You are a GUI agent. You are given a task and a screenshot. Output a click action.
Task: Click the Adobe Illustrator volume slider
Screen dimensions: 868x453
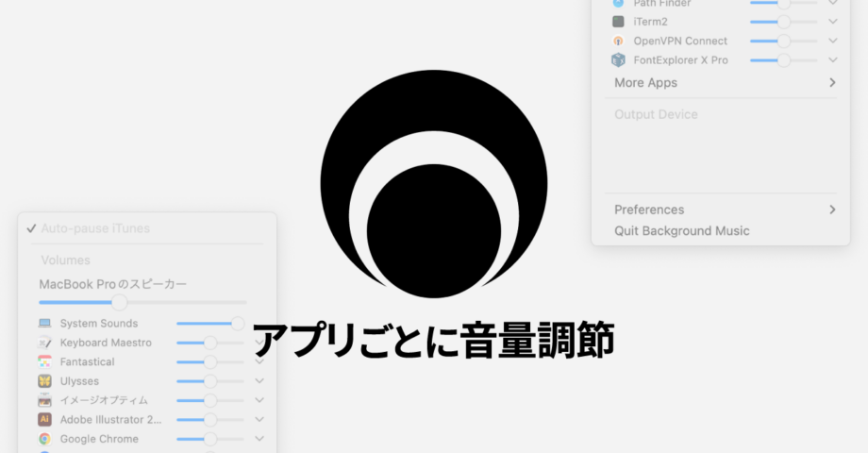coord(210,419)
